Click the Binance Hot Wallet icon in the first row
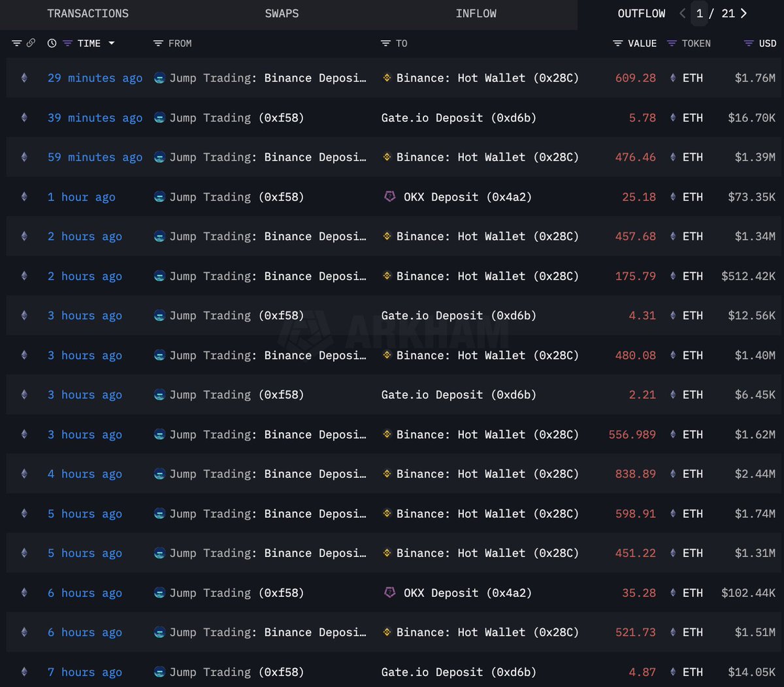Image resolution: width=784 pixels, height=687 pixels. 387,78
